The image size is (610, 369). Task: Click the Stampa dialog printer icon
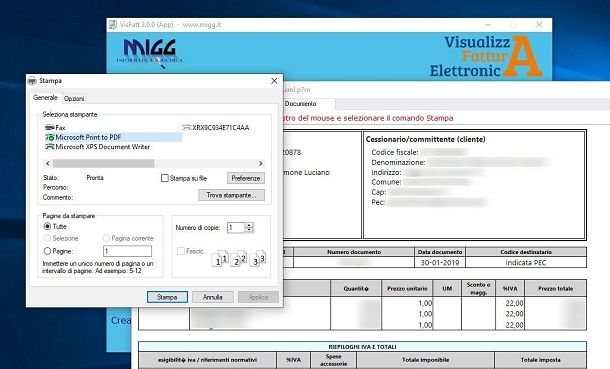(x=32, y=80)
